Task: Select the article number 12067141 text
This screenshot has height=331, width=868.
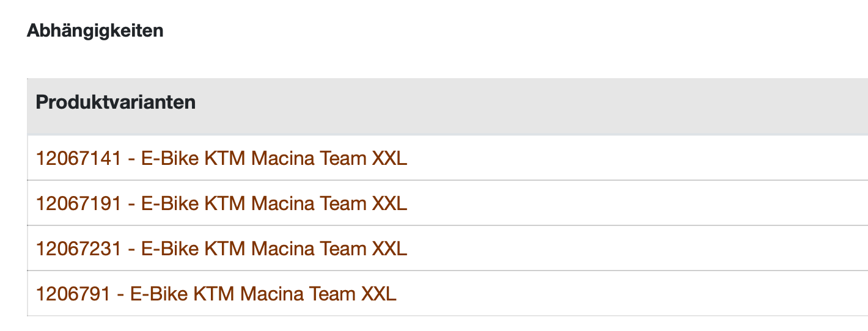Action: [x=78, y=159]
